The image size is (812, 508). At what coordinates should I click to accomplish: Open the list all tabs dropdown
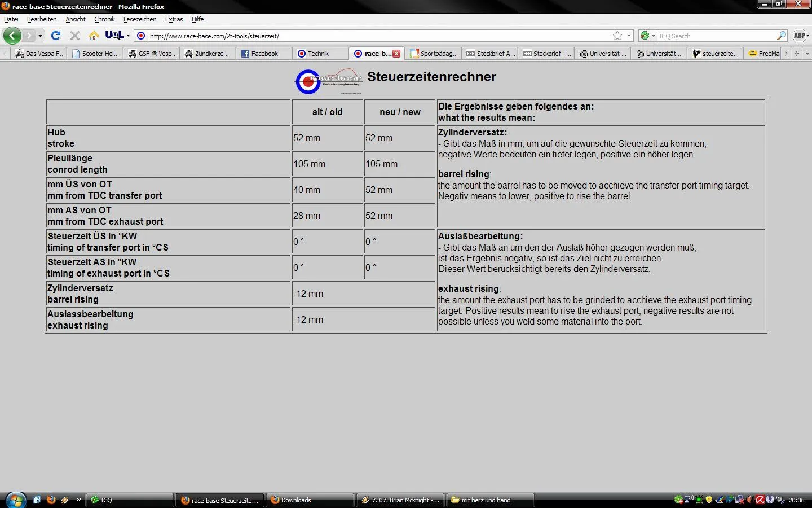tap(807, 54)
